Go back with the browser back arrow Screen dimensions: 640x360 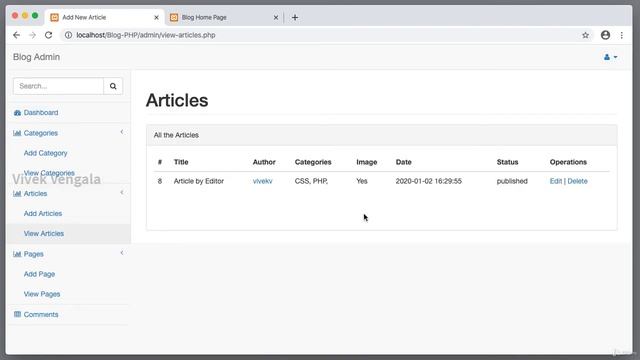tap(16, 35)
